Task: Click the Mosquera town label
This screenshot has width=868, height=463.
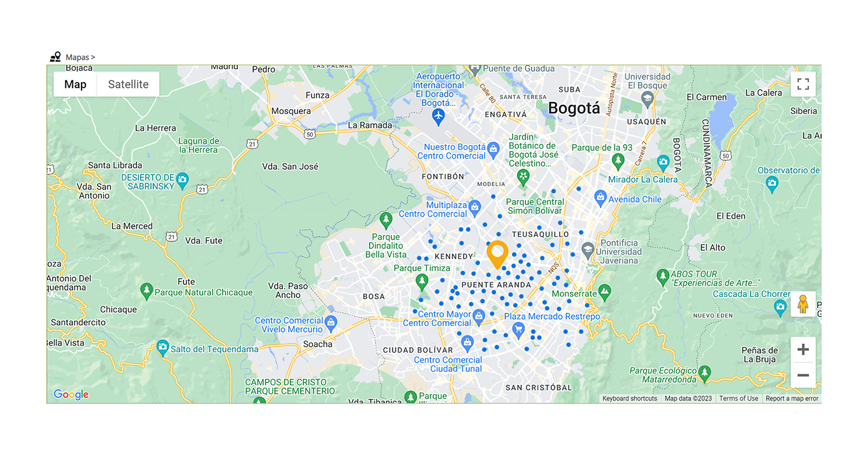Action: pos(291,111)
